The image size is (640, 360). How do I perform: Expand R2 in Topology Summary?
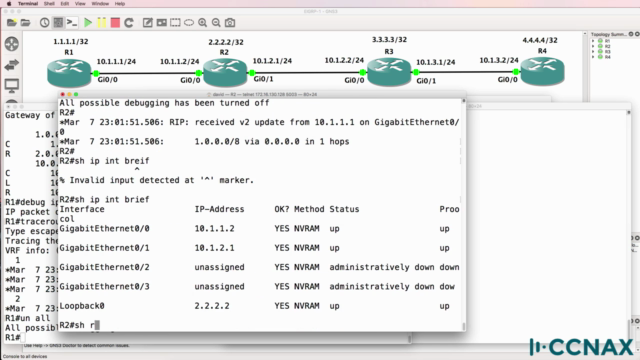(593, 47)
